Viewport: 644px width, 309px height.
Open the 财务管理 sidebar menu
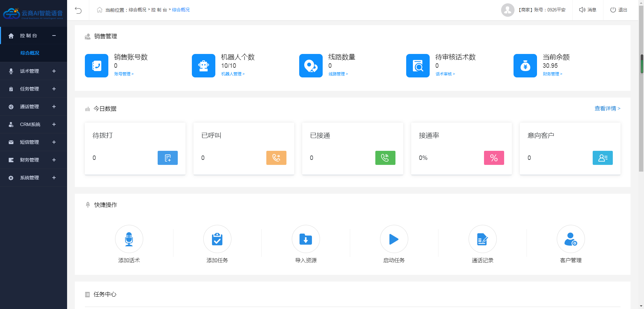[x=34, y=160]
